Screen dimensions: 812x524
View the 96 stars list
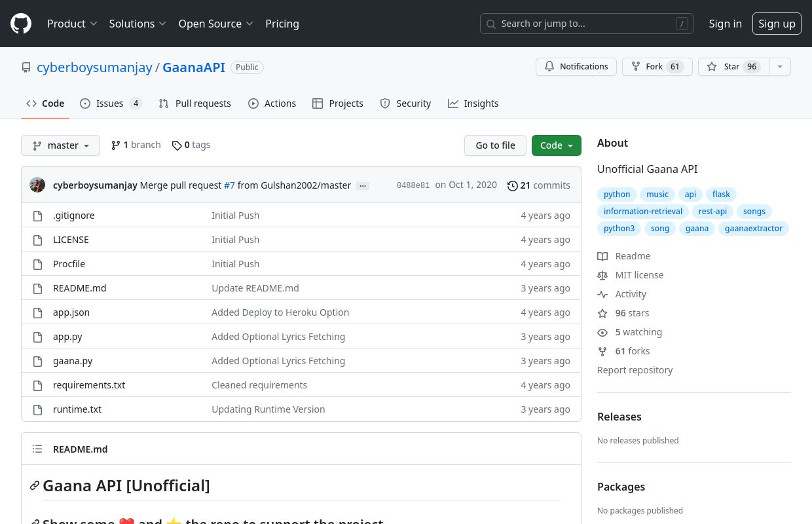623,313
